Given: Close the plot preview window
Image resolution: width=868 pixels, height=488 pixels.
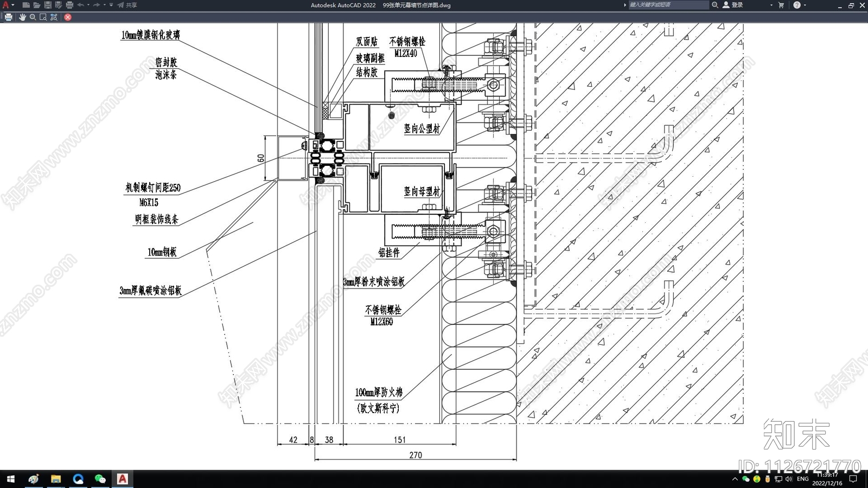Looking at the screenshot, I should point(68,17).
